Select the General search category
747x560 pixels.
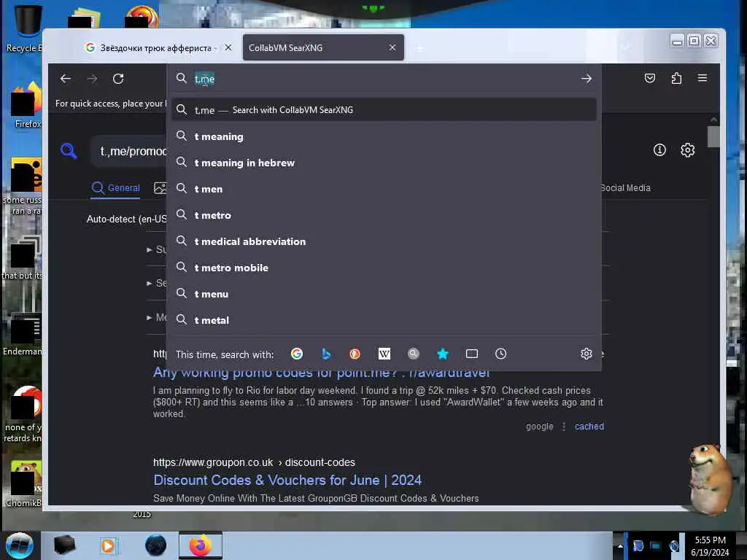tap(116, 188)
